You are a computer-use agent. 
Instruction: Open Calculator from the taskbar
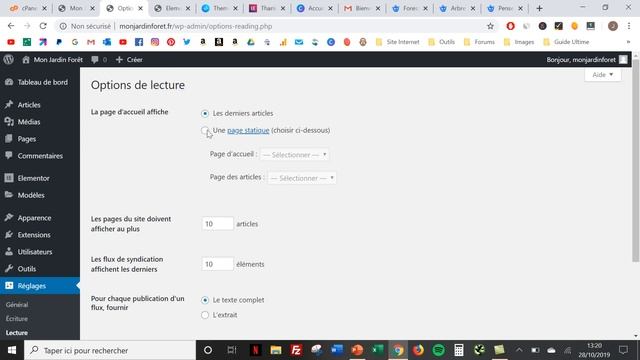(x=459, y=350)
